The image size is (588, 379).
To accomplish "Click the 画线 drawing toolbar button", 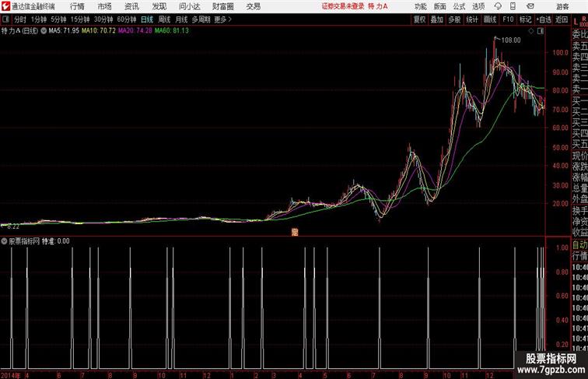I will [x=490, y=19].
